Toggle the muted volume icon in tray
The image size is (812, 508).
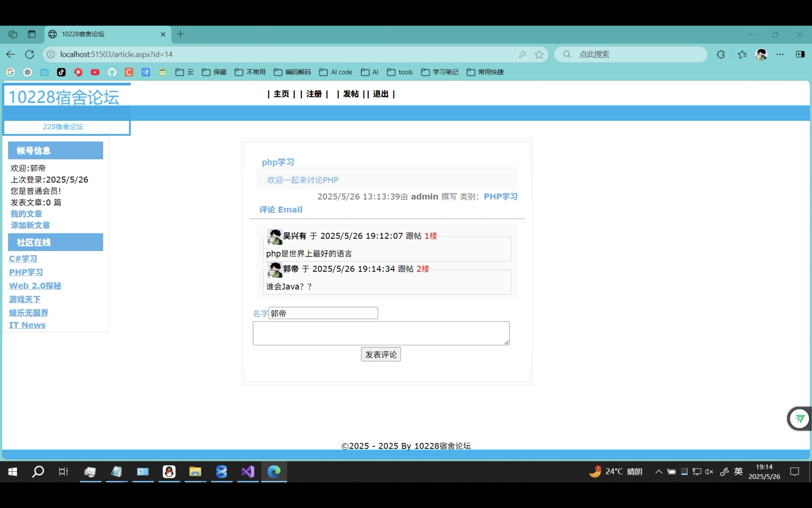(709, 472)
